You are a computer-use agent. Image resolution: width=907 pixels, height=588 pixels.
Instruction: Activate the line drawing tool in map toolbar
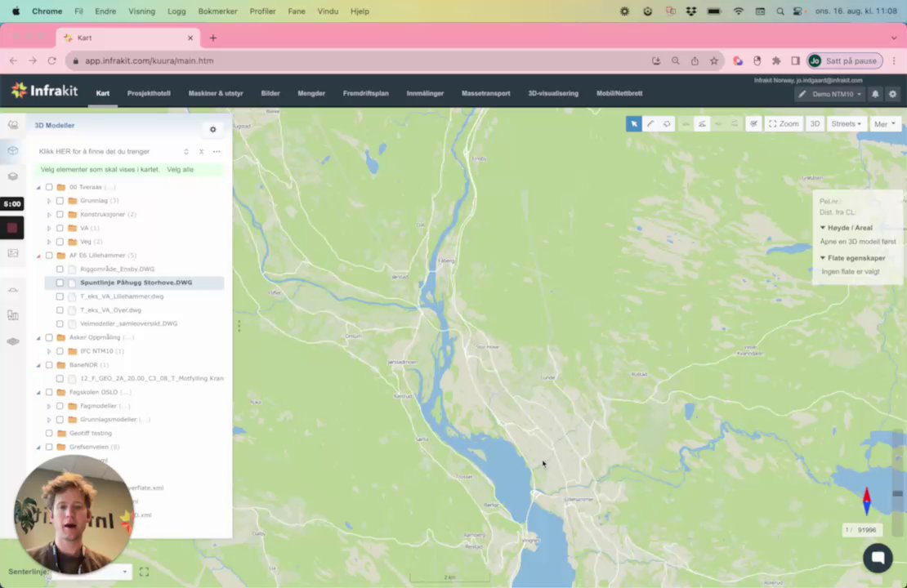[650, 124]
